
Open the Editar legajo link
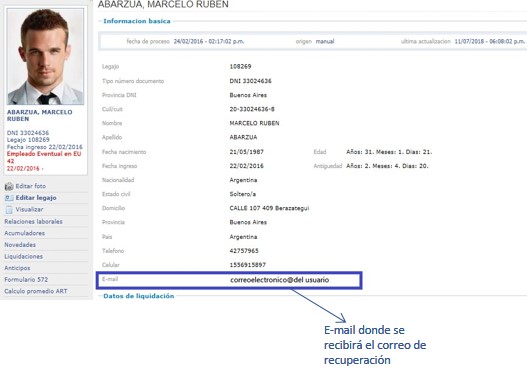point(36,198)
